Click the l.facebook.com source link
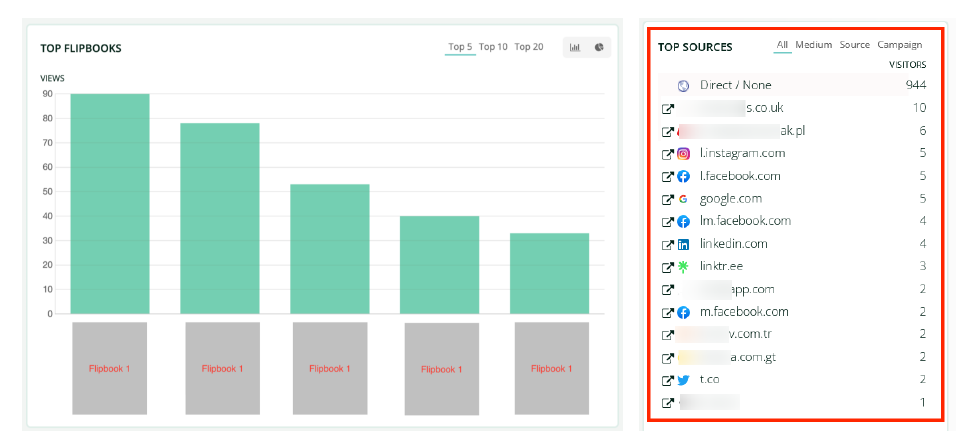This screenshot has width=971, height=448. click(740, 176)
